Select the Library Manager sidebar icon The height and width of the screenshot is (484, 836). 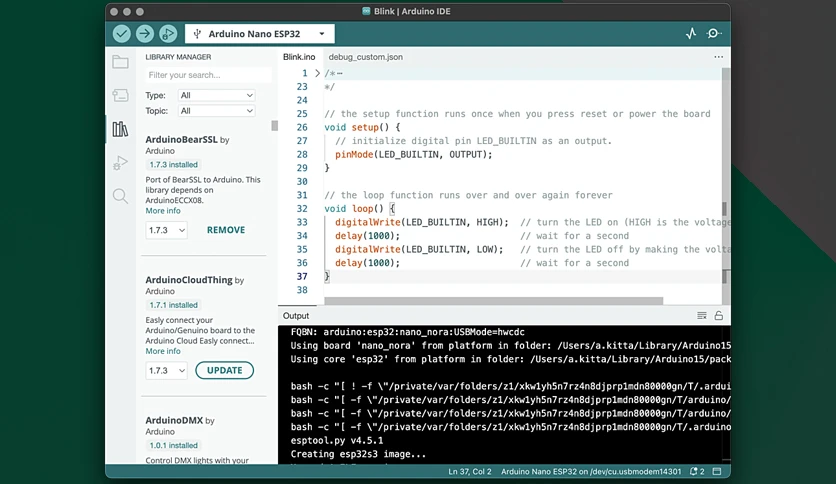(120, 129)
